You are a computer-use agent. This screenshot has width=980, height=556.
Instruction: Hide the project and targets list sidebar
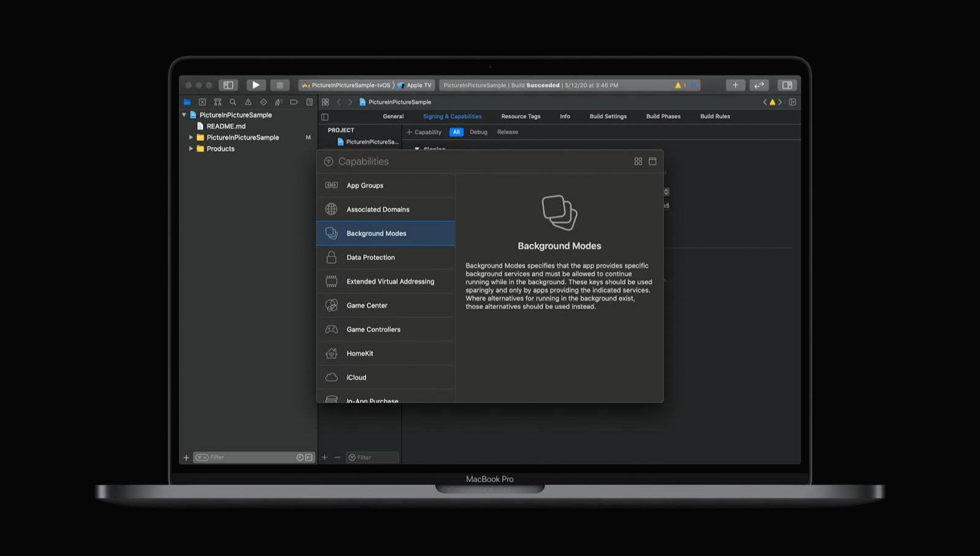(325, 117)
